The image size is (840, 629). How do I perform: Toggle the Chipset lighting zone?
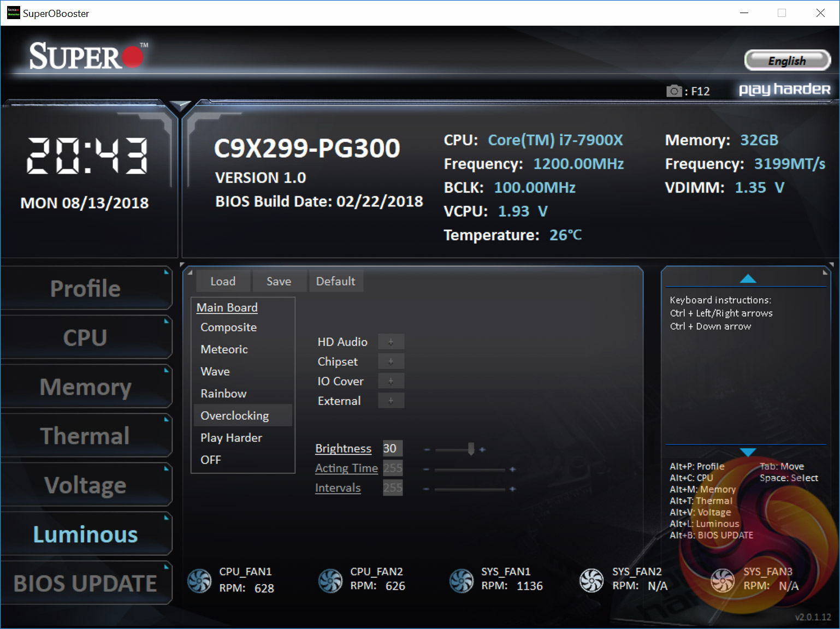391,361
